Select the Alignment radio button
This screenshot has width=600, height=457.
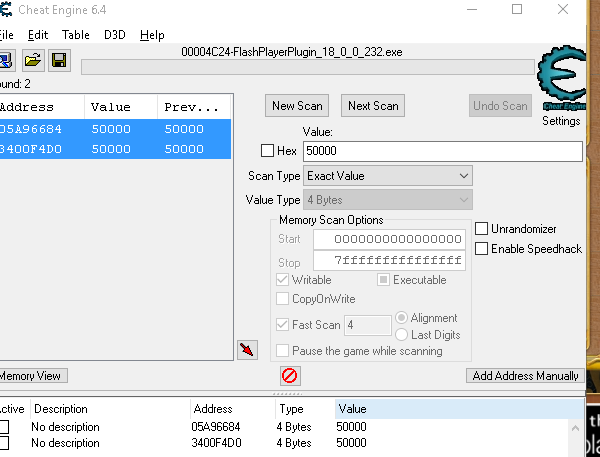tap(401, 318)
